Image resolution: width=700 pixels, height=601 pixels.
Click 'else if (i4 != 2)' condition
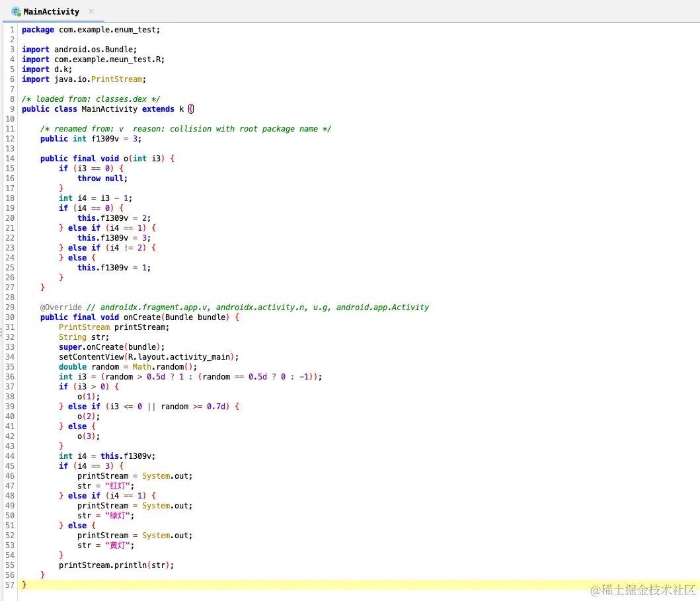pyautogui.click(x=107, y=248)
